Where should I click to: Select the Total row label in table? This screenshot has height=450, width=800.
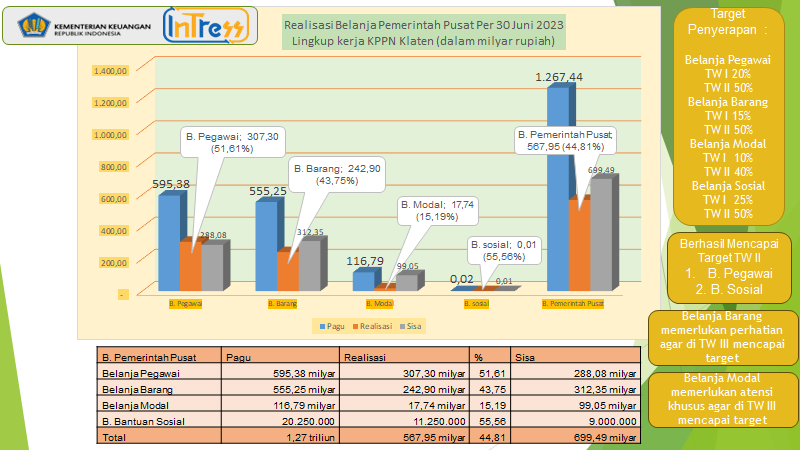coord(113,436)
